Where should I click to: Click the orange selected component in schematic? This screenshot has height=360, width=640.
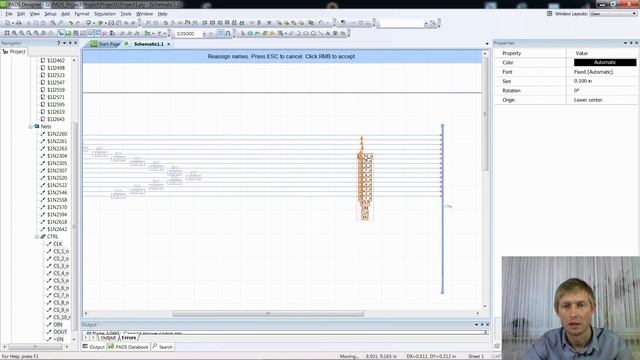tap(364, 180)
